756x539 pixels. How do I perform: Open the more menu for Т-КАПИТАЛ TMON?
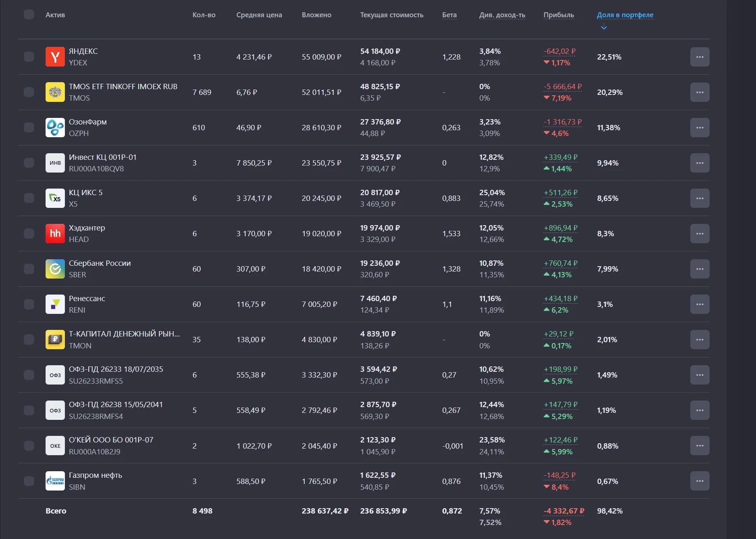(x=700, y=339)
